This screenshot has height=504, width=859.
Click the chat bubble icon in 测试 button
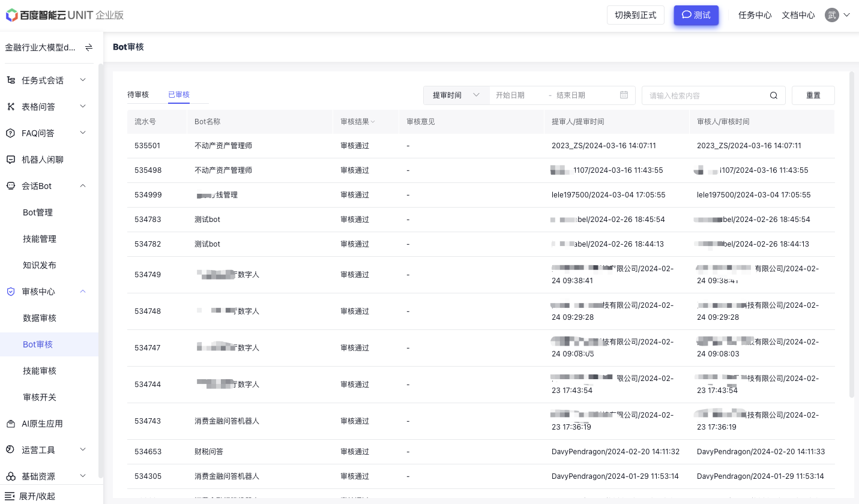(x=687, y=15)
